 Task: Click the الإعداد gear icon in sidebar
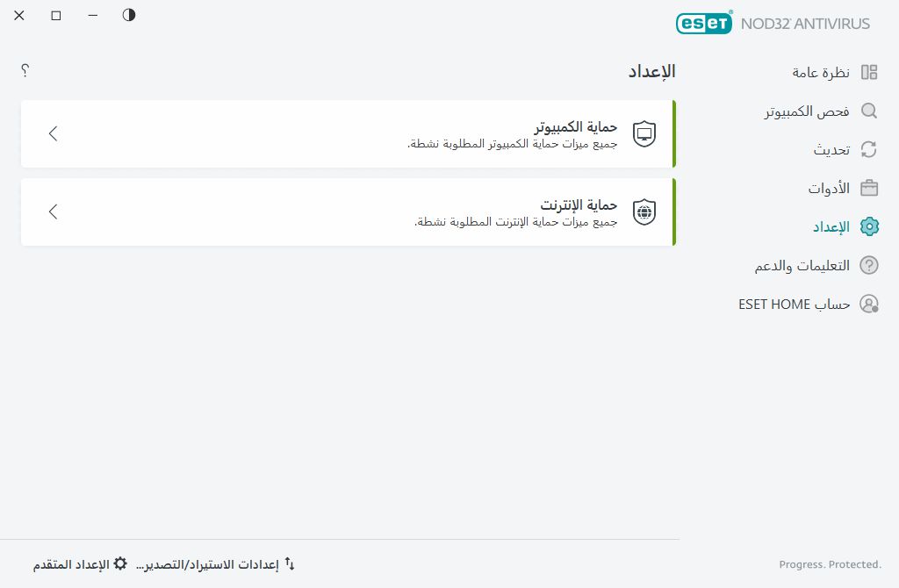click(x=868, y=226)
